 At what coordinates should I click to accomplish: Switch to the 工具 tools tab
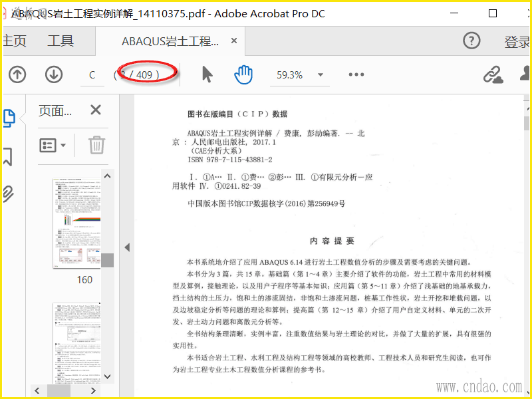point(61,41)
